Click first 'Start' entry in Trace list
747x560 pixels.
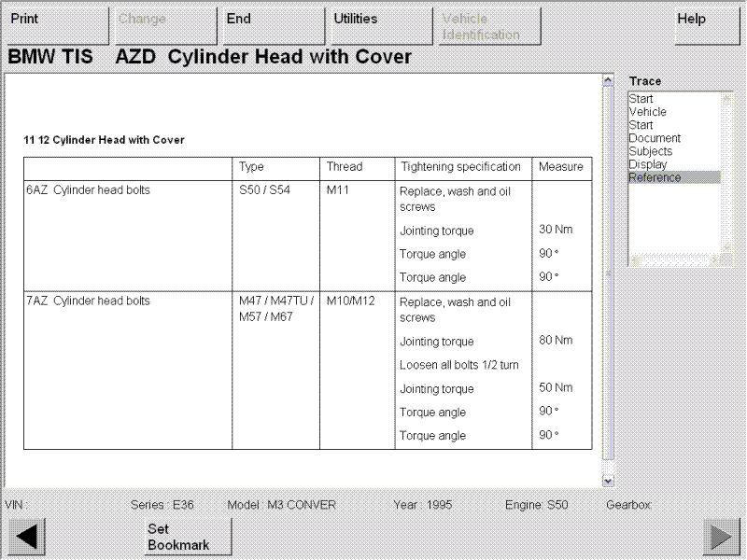641,99
